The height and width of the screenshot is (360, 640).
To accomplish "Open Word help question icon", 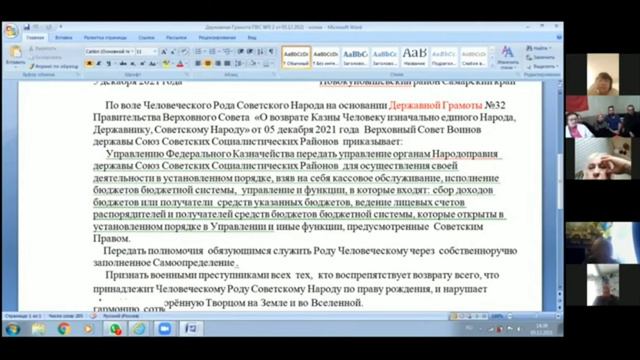I will tap(559, 38).
